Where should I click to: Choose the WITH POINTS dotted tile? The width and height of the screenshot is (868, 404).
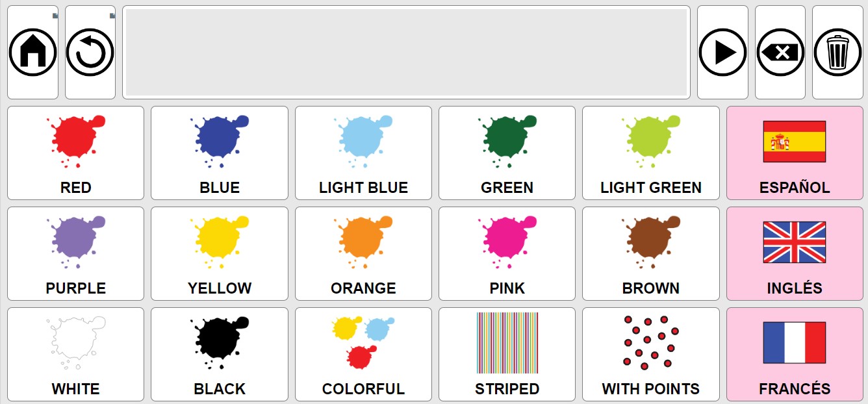pyautogui.click(x=650, y=355)
